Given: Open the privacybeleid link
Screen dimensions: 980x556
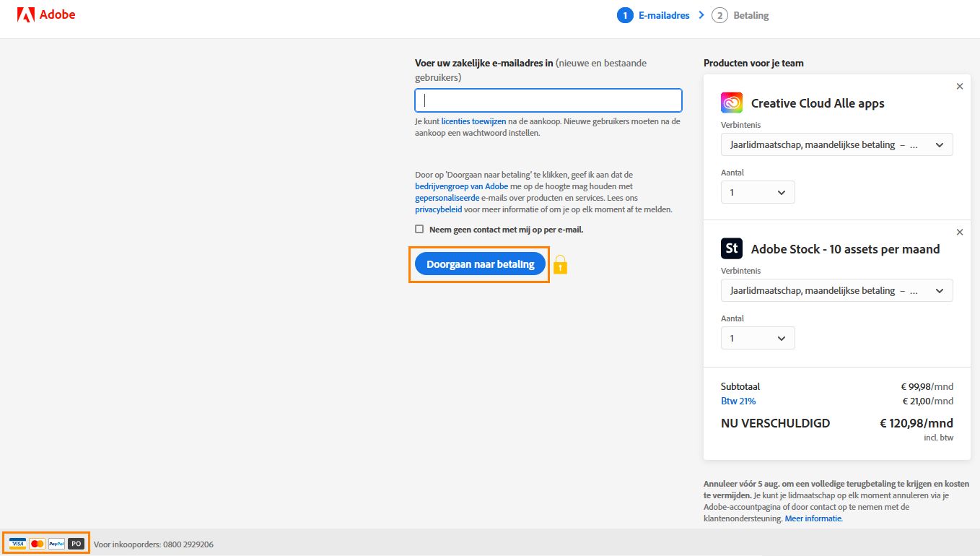Looking at the screenshot, I should 438,209.
